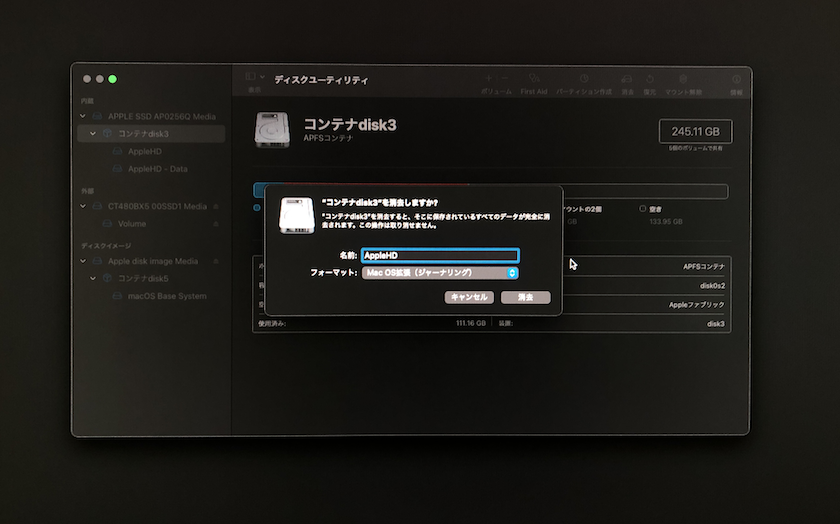
Task: Click the plus add-volume icon in the toolbar
Action: pyautogui.click(x=489, y=79)
